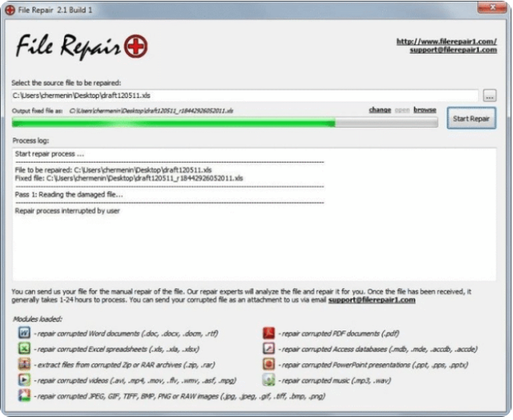Click the source file path input field
This screenshot has width=513, height=420.
(245, 96)
